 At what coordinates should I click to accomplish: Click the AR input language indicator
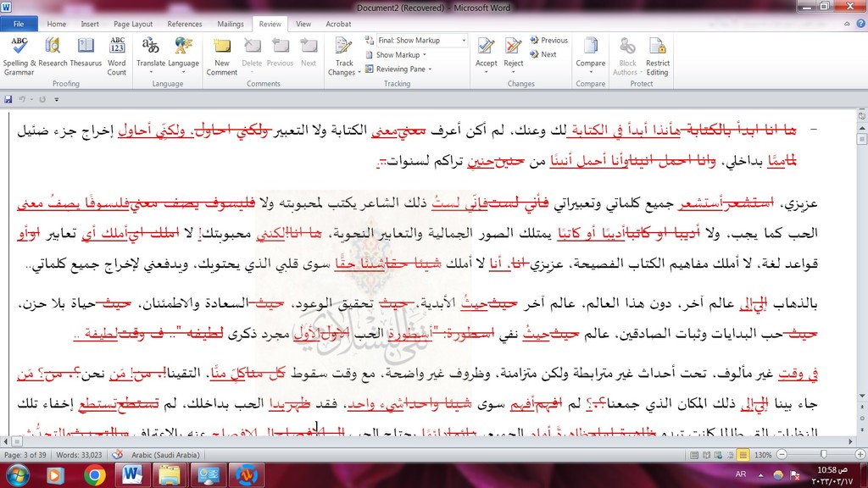coord(741,474)
